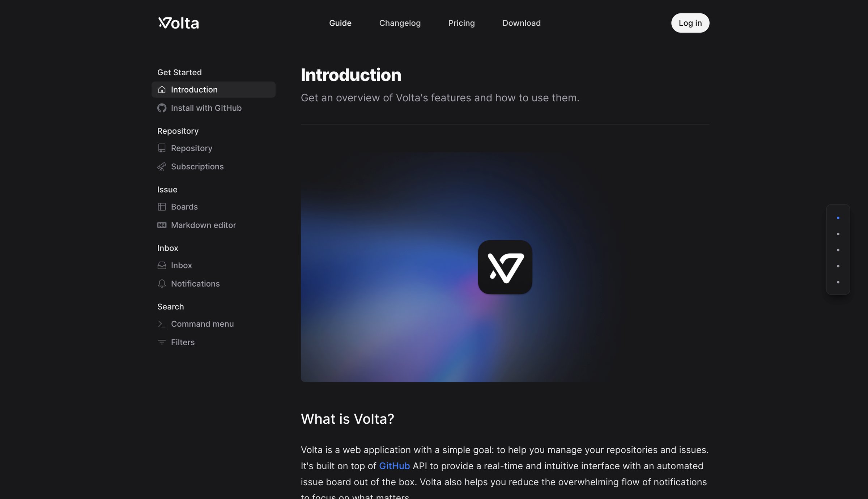Image resolution: width=868 pixels, height=499 pixels.
Task: Click the repository book icon
Action: [162, 148]
